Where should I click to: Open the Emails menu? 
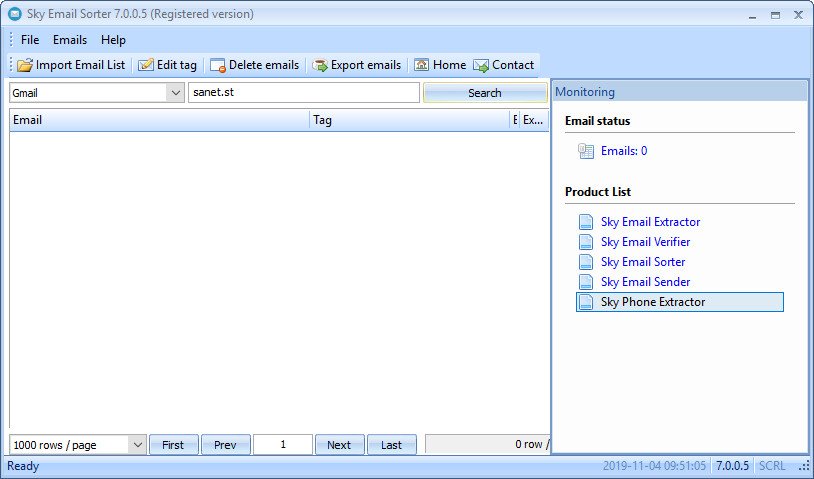70,40
